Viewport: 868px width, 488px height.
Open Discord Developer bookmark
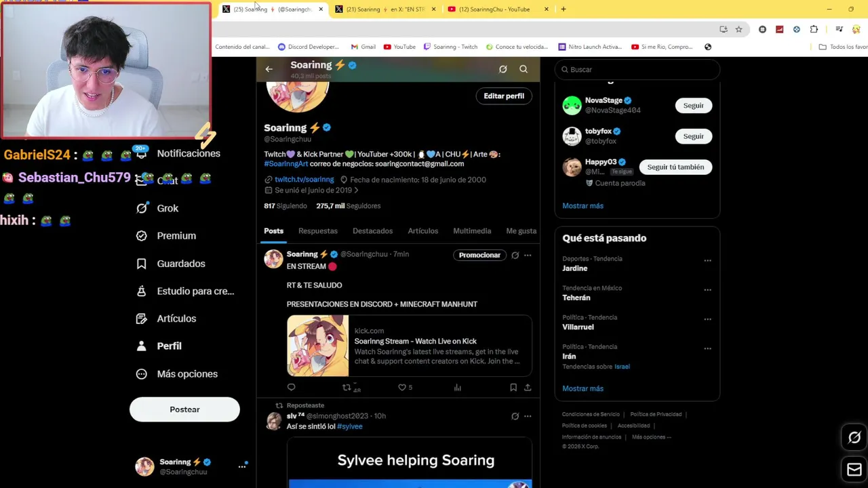[309, 47]
